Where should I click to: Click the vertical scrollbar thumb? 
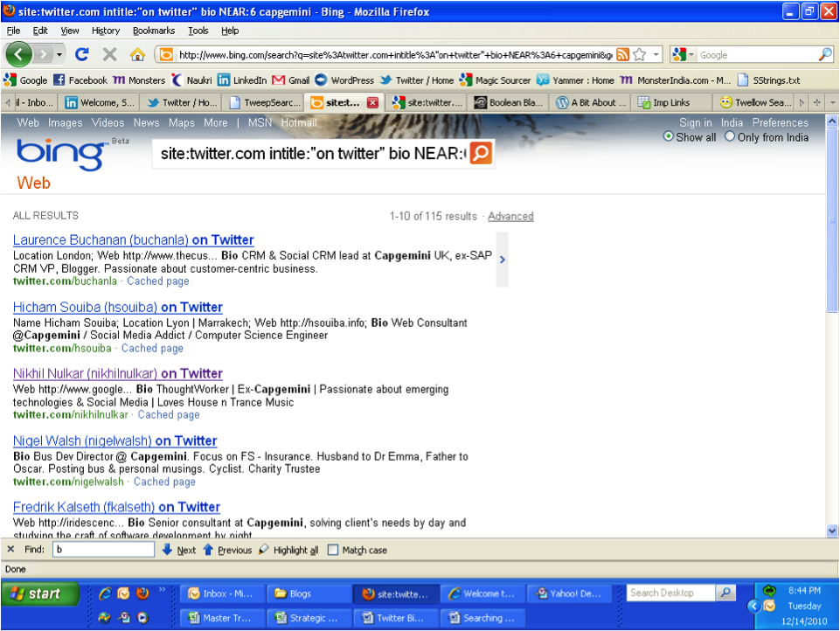click(831, 219)
